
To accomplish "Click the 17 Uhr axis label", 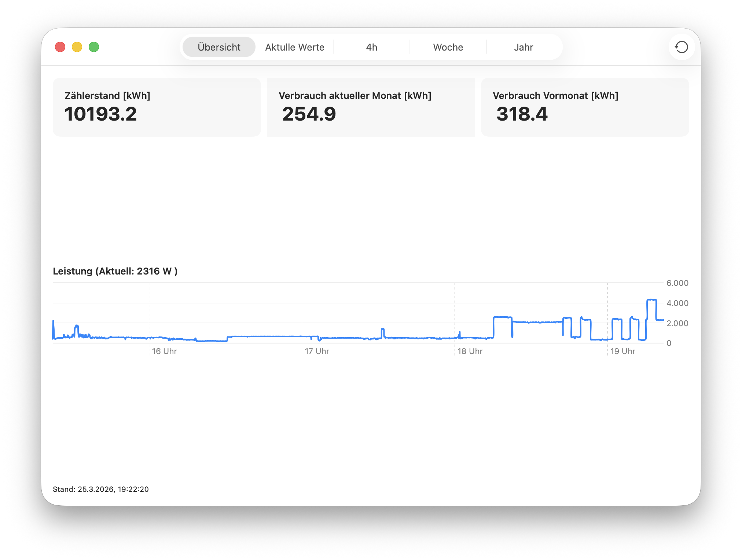I will click(x=317, y=351).
